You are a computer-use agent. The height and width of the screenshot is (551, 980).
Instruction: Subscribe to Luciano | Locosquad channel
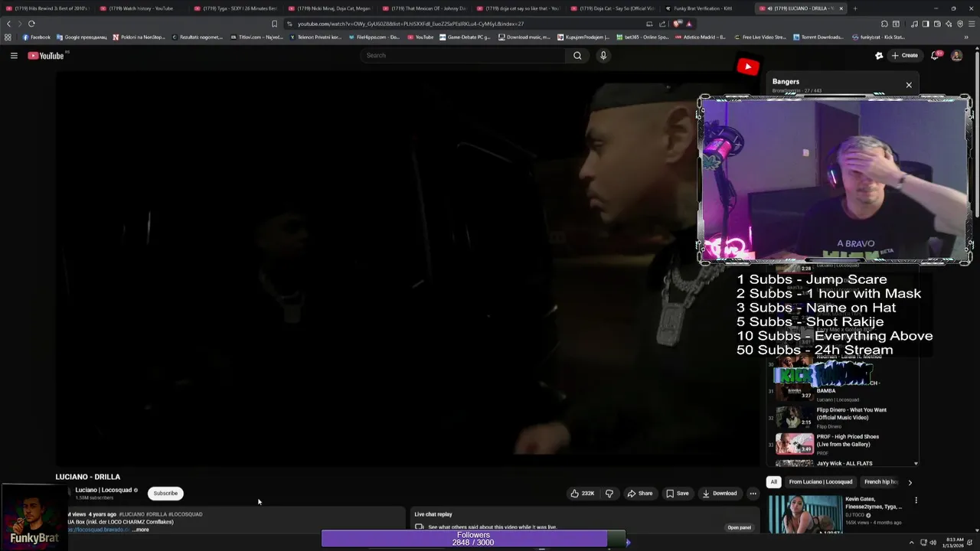165,494
